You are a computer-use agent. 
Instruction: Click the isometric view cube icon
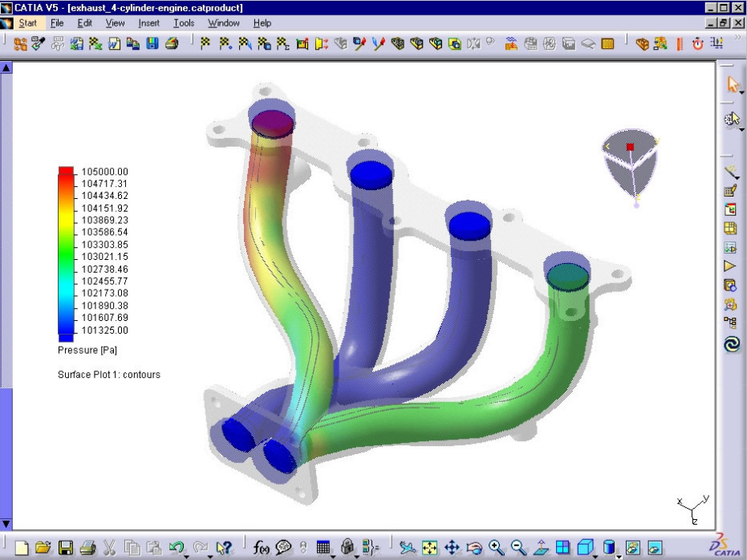[x=585, y=548]
